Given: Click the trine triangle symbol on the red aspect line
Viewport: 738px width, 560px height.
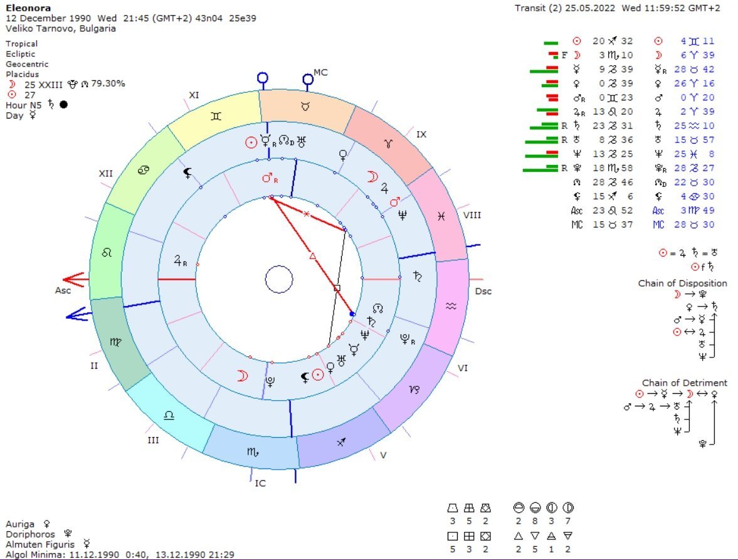Looking at the screenshot, I should [312, 256].
